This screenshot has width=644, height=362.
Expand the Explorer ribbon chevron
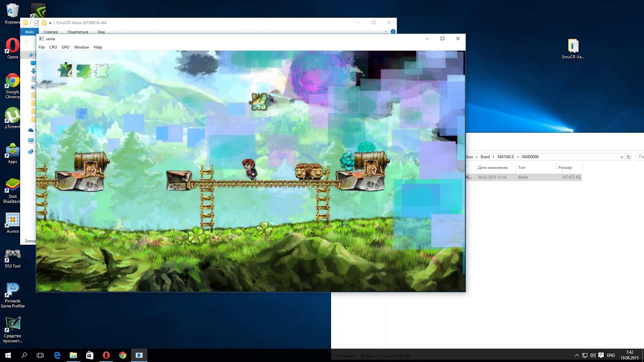point(386,32)
